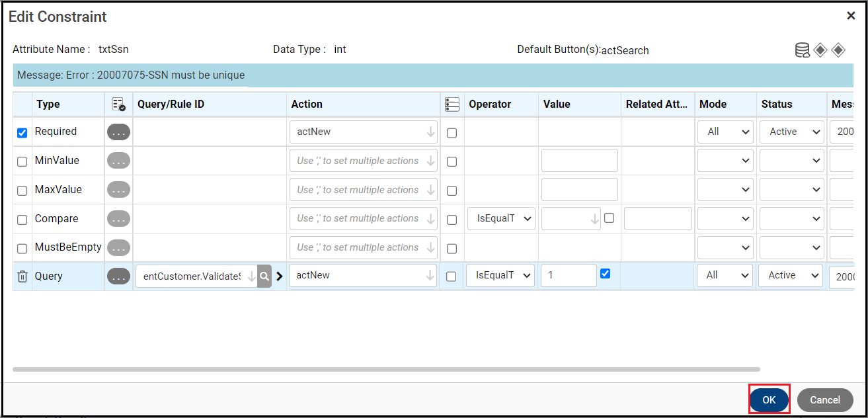The image size is (868, 418).
Task: Uncheck the Required constraint checkbox
Action: (22, 132)
